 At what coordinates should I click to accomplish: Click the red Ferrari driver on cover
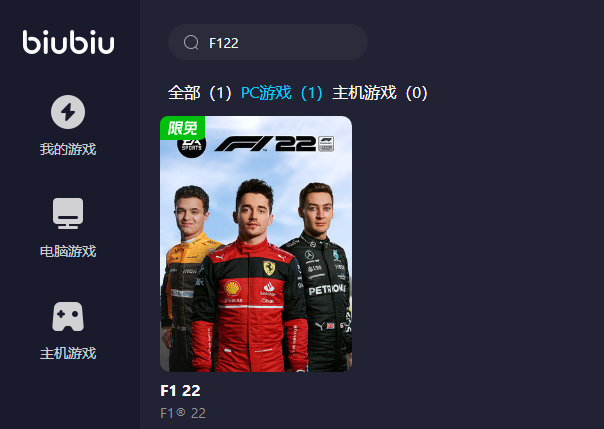click(251, 275)
